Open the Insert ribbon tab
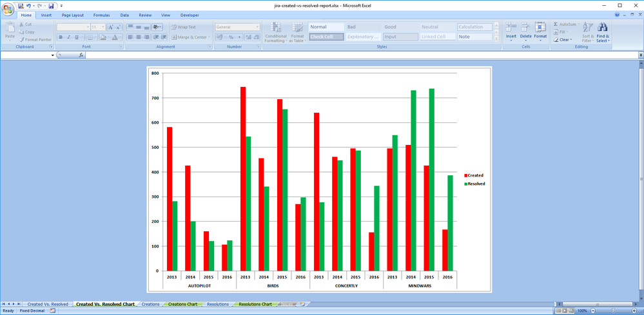Viewport: 644px width, 315px height. pos(46,15)
